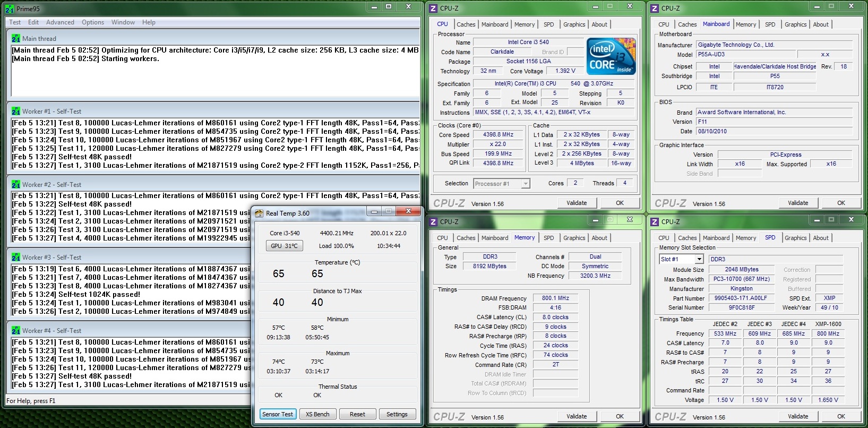Switch to SPD tab in top-left CPU-Z window

pos(549,24)
